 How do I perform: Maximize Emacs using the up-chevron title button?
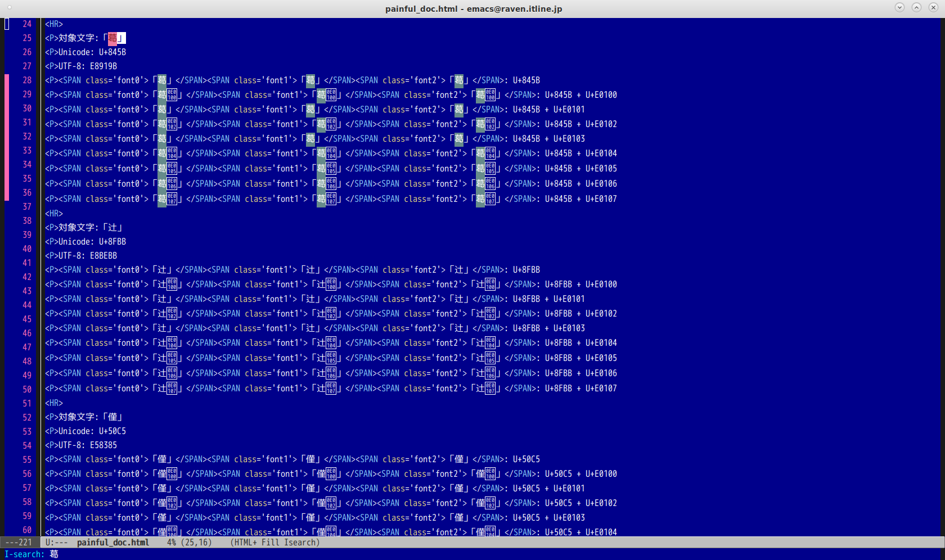(916, 7)
